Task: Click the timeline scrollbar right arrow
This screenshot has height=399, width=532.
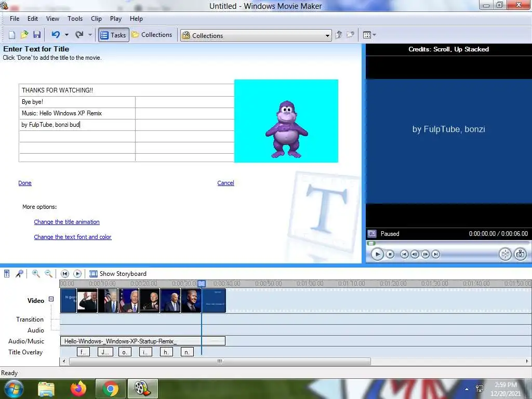Action: point(527,362)
